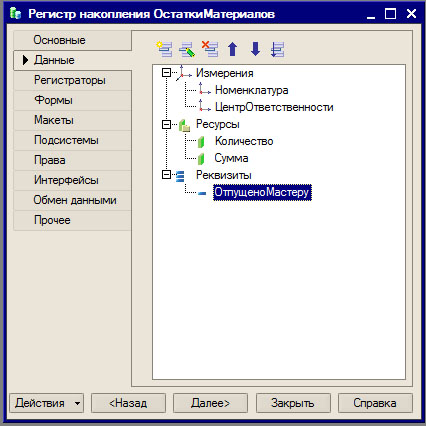Select the Количество resource
426x426 pixels.
click(x=244, y=141)
